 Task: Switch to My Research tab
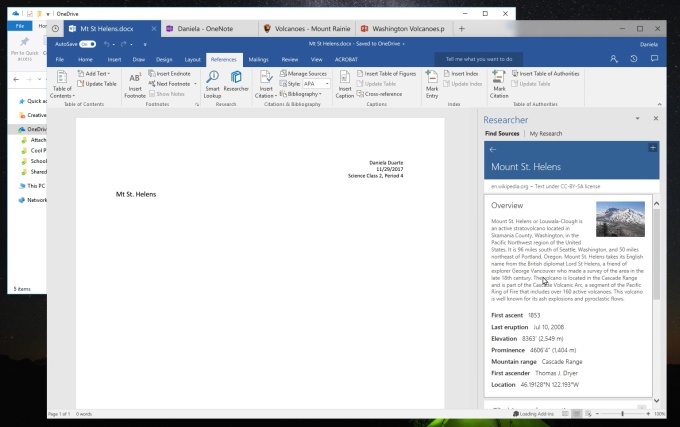pos(546,133)
